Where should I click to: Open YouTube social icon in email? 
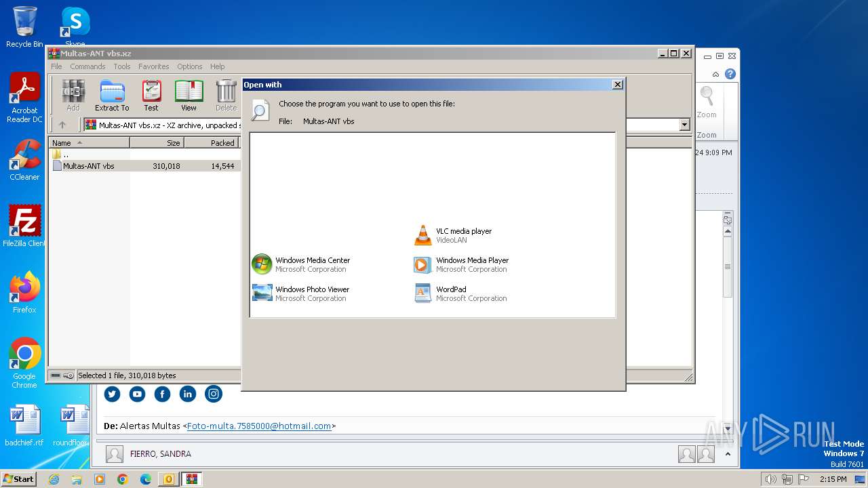(137, 394)
